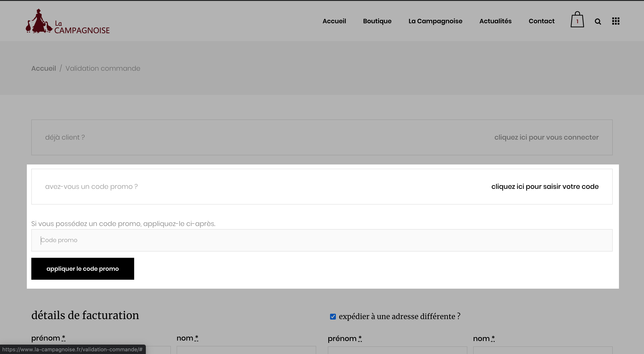Click billing nom input field
The height and width of the screenshot is (354, 644).
[246, 350]
